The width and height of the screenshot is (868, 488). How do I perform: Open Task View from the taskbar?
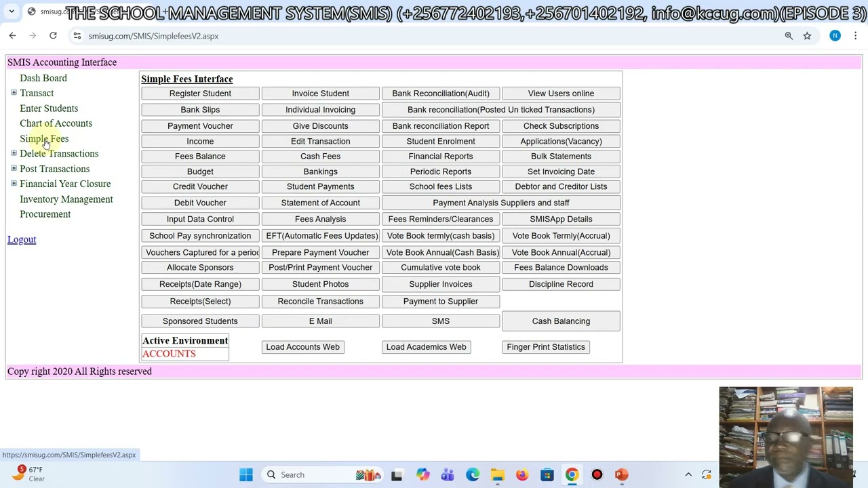pos(397,474)
